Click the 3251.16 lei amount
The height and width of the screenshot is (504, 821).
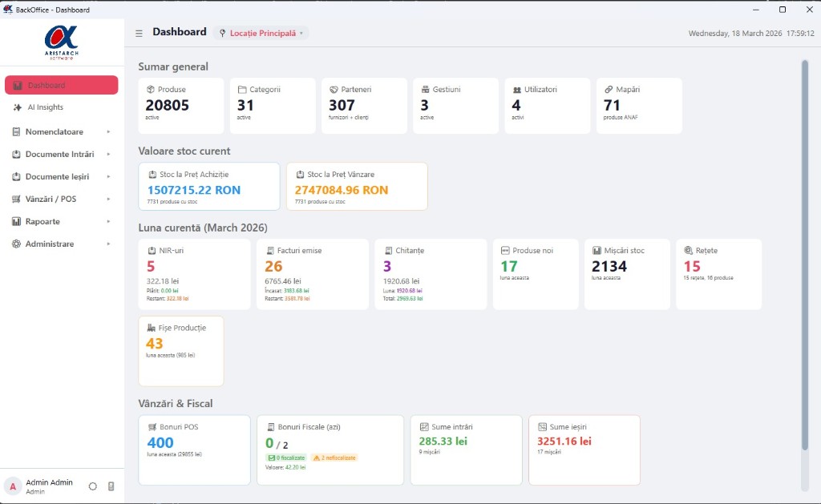tap(564, 442)
